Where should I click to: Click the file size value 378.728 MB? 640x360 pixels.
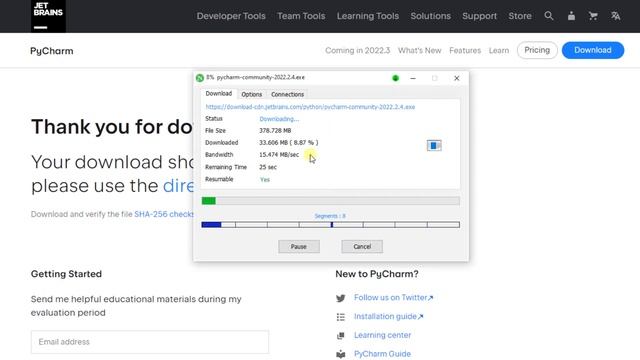(x=275, y=131)
